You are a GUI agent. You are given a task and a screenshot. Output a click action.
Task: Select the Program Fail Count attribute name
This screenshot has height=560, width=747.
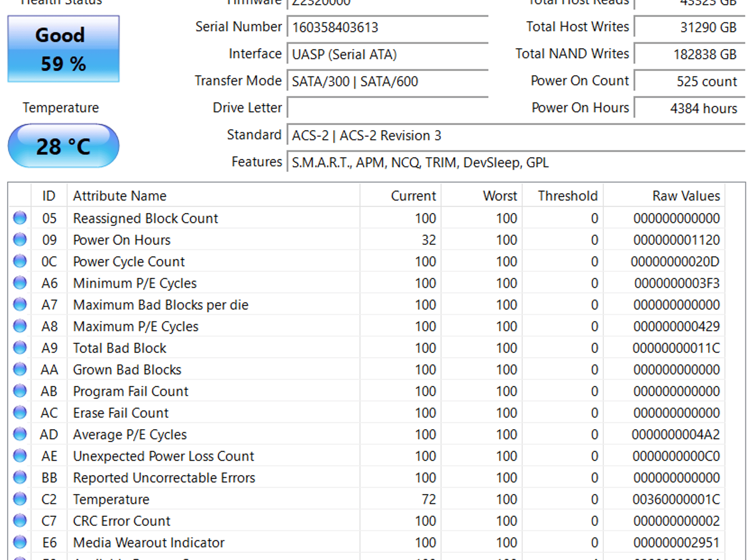(x=131, y=391)
